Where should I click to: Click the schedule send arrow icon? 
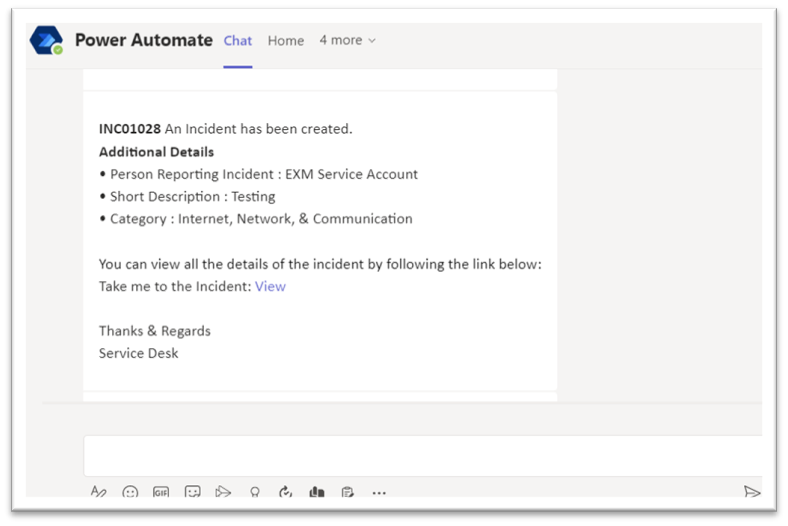point(223,491)
